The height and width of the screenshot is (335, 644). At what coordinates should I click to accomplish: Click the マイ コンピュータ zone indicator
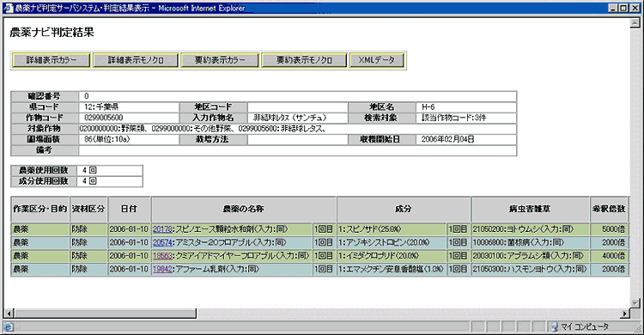click(x=580, y=326)
